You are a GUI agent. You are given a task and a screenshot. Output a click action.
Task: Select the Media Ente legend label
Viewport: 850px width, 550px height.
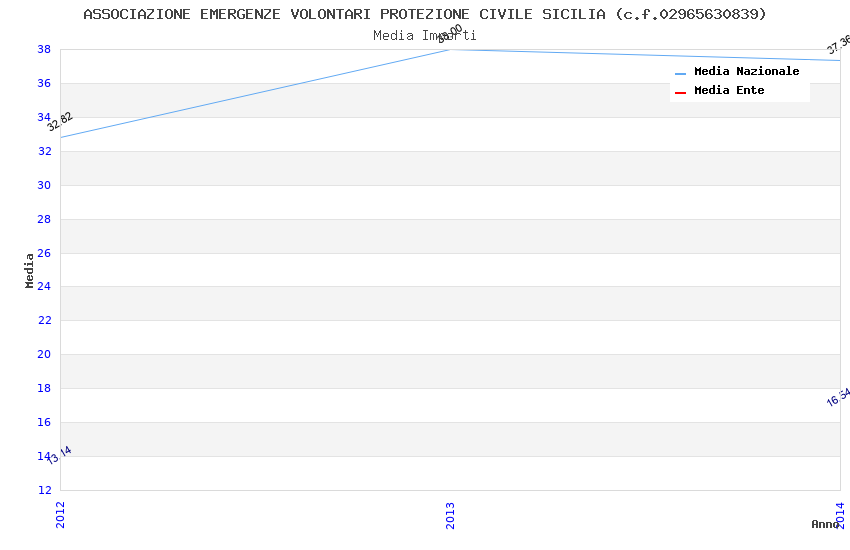coord(729,91)
